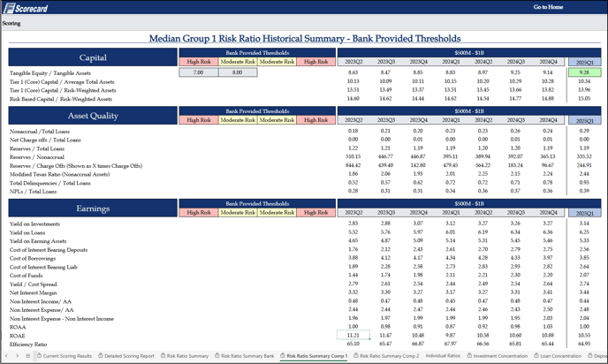Edit the 8.00 Tangible Equity threshold cell

click(x=238, y=72)
